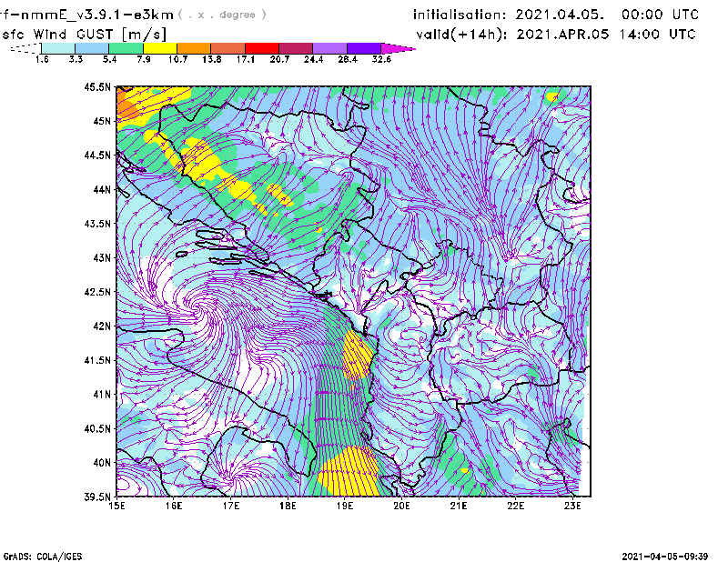The image size is (728, 562).
Task: Click the grayed '( . x . degree )' text
Action: coord(222,15)
